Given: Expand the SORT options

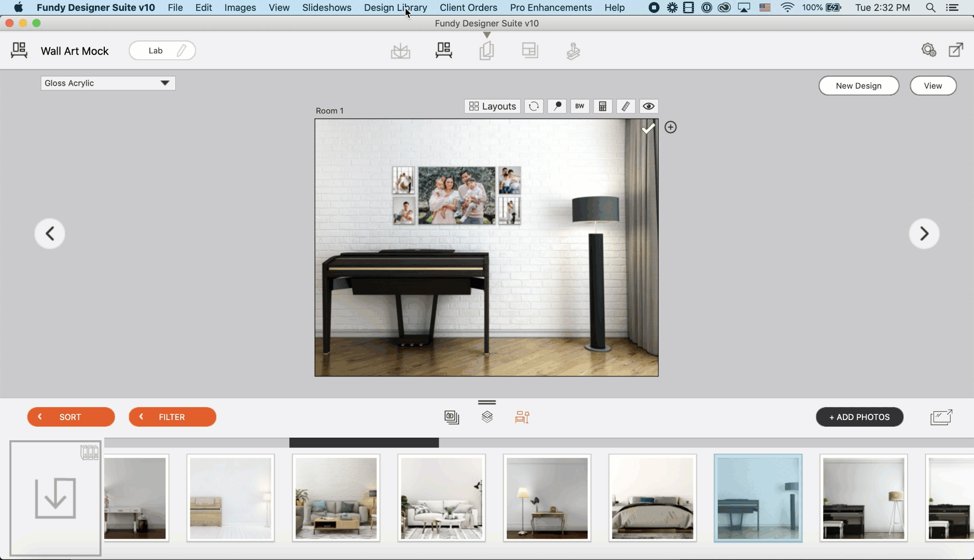Looking at the screenshot, I should tap(71, 417).
